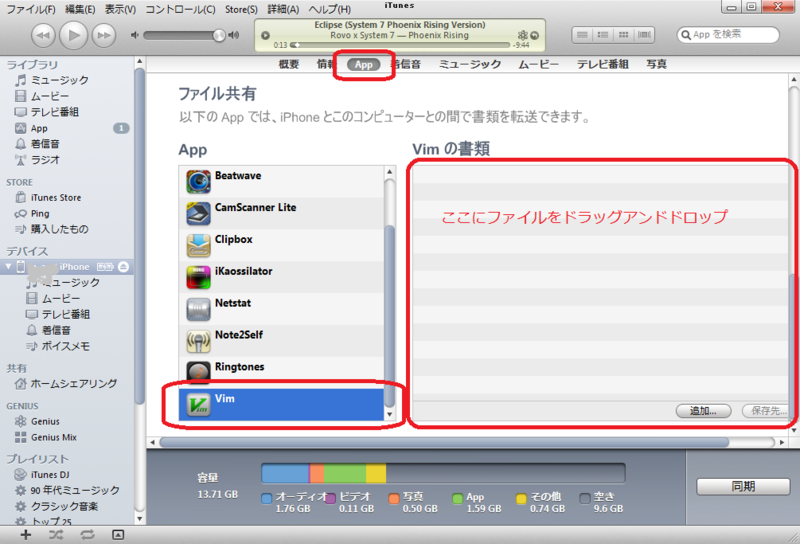Select Clipbox in App list
Image resolution: width=800 pixels, height=544 pixels.
(281, 245)
